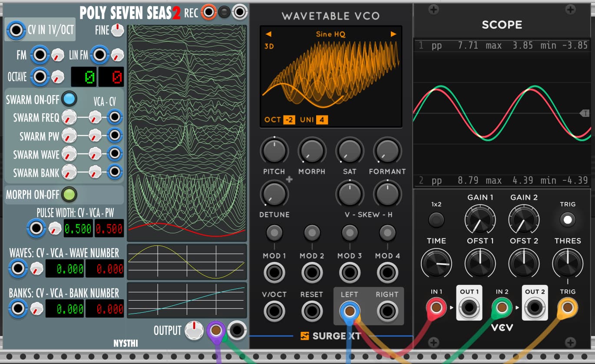The image size is (595, 364).
Task: Click the SWARM WAVE CV jack
Action: pyautogui.click(x=115, y=154)
